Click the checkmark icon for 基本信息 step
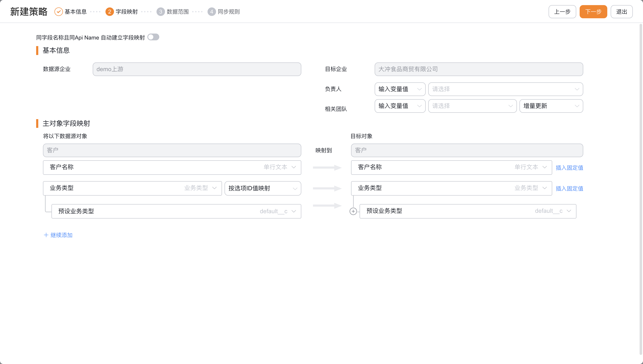 58,12
